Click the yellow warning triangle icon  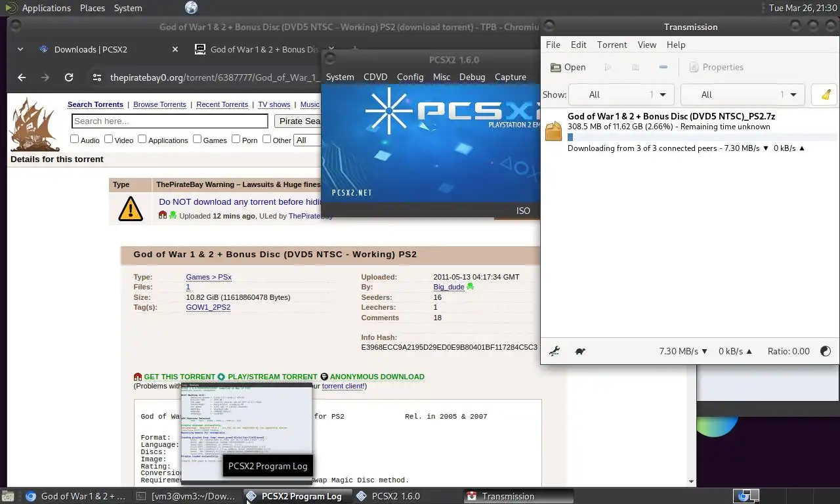[131, 209]
